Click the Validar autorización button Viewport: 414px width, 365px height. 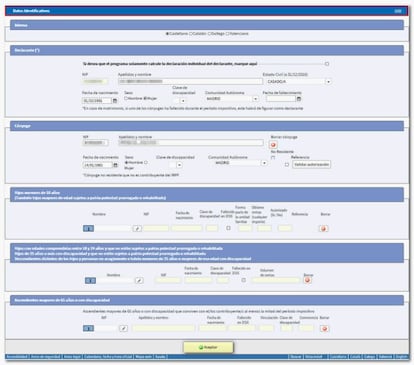pos(311,165)
